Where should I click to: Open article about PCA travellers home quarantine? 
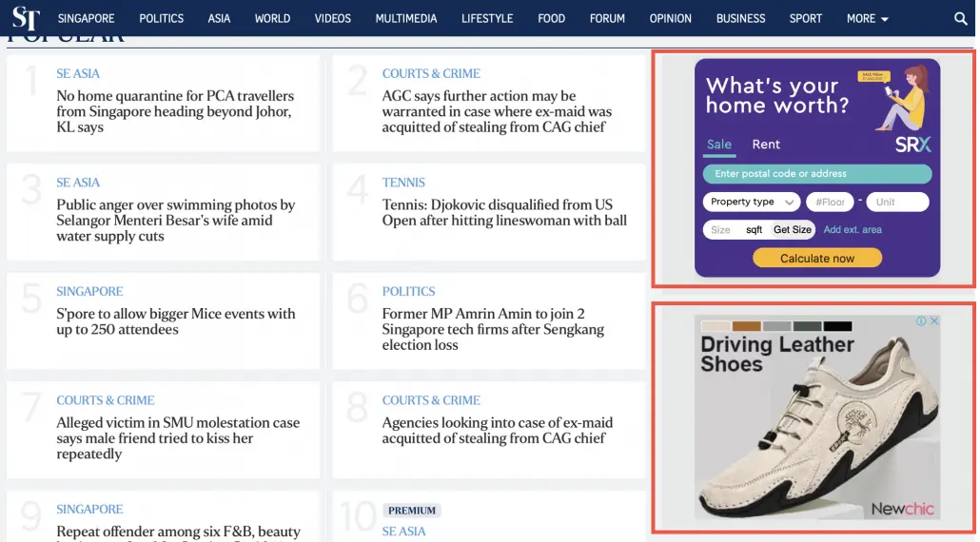pos(175,111)
